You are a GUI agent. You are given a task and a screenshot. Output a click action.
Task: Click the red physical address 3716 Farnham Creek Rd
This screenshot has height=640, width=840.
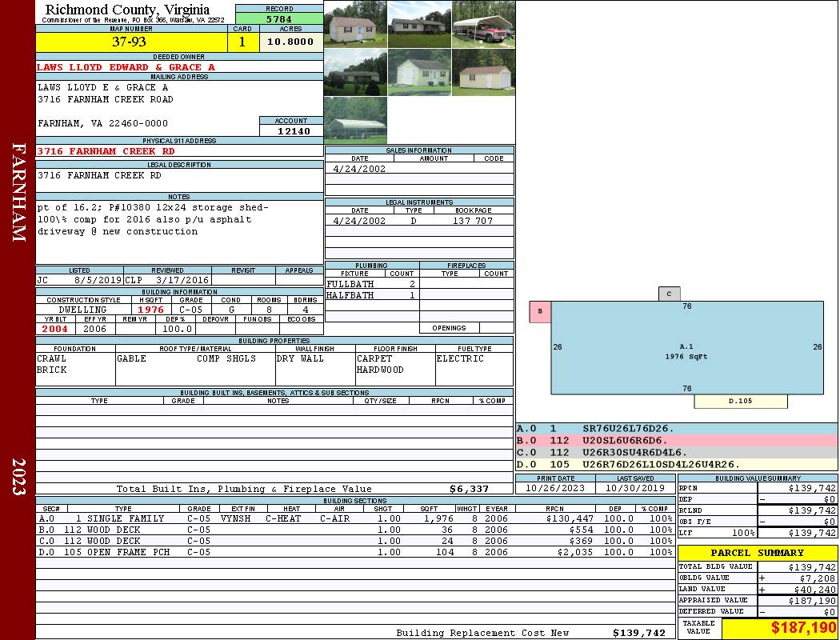106,151
